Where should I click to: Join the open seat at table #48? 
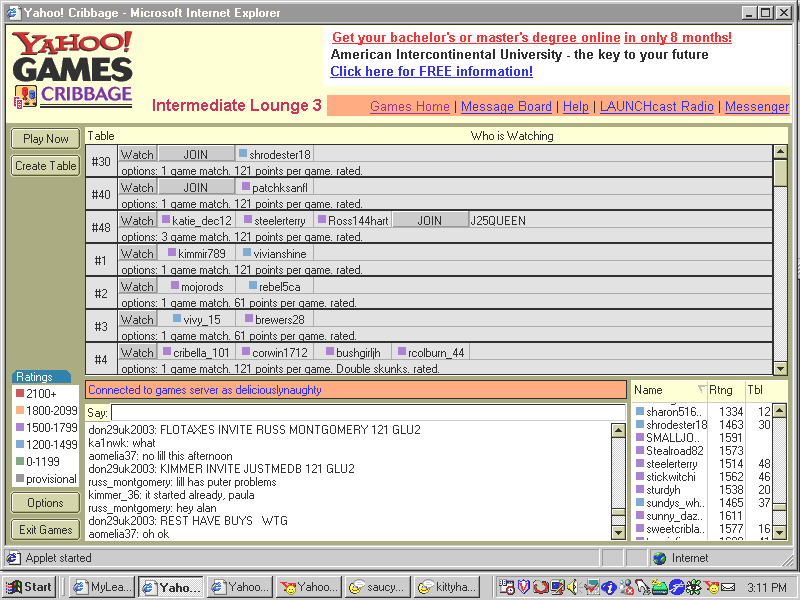point(430,220)
